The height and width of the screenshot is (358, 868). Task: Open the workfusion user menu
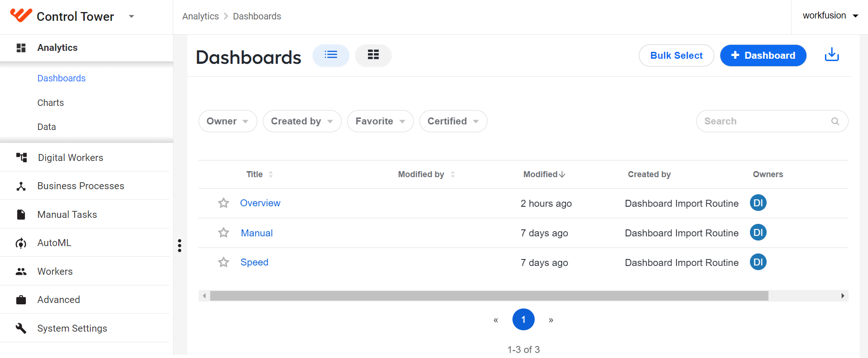(x=831, y=16)
